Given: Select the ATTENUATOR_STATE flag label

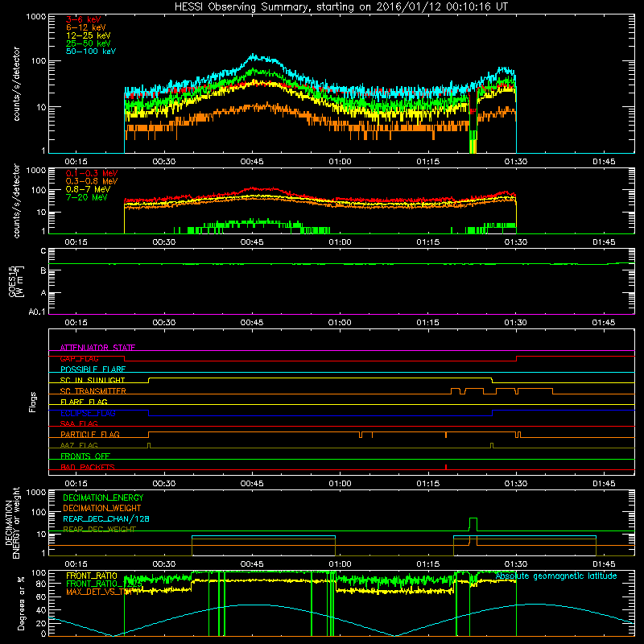Looking at the screenshot, I should click(97, 348).
